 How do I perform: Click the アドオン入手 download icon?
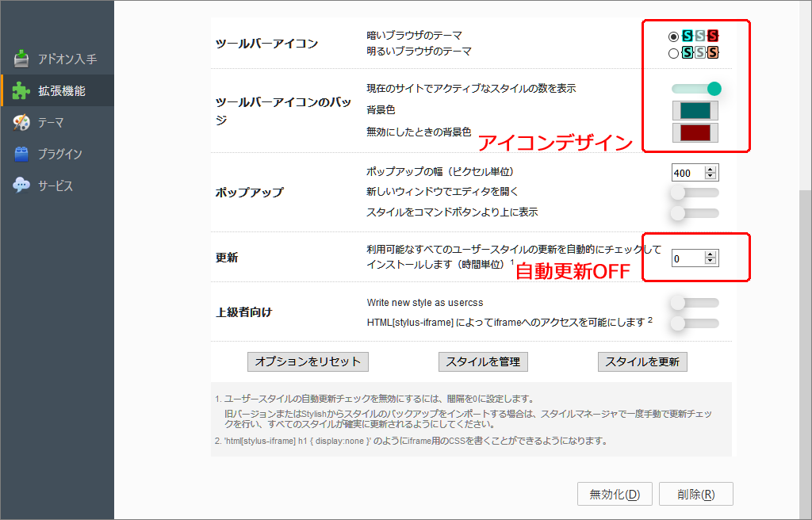pyautogui.click(x=21, y=59)
